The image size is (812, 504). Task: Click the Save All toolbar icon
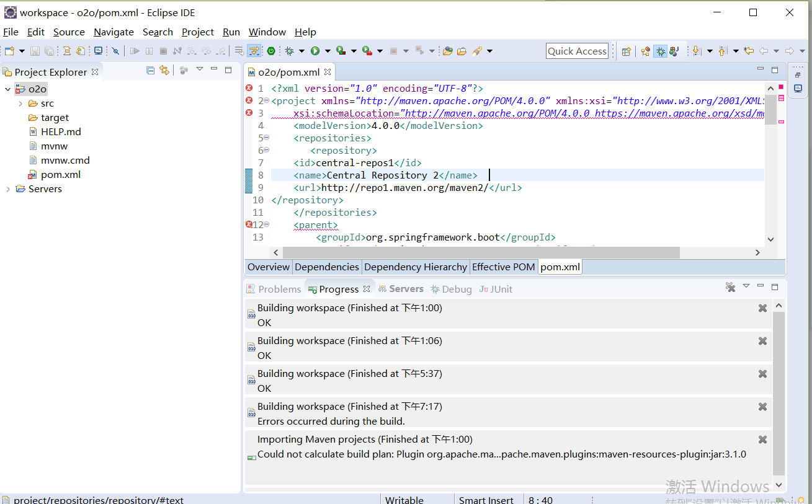pyautogui.click(x=48, y=51)
